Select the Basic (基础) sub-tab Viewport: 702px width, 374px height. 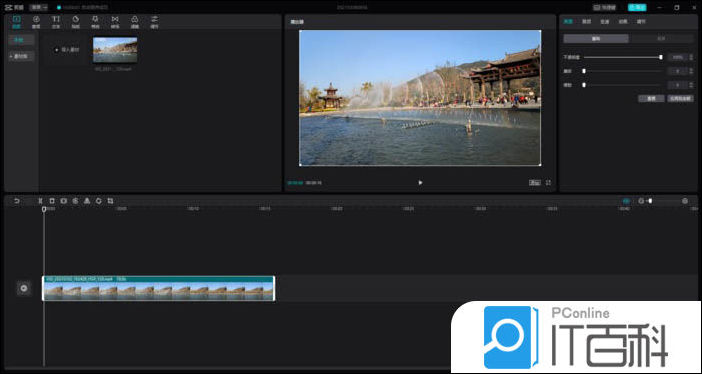(x=596, y=39)
